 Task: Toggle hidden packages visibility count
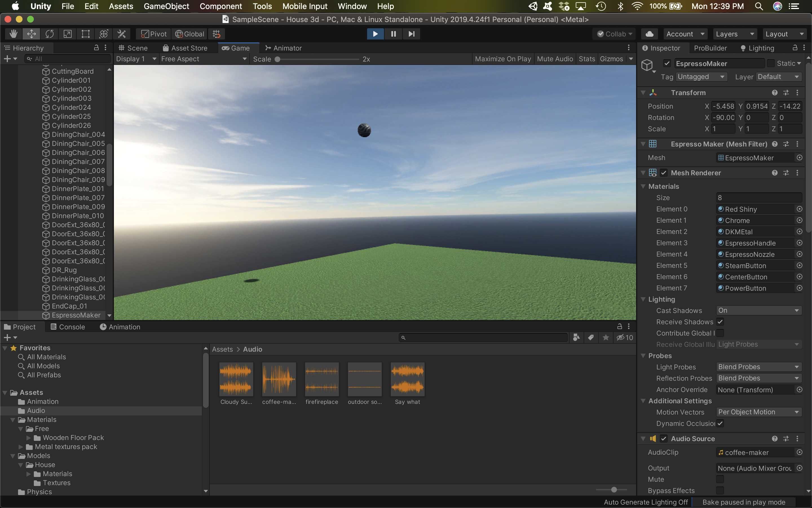(625, 337)
